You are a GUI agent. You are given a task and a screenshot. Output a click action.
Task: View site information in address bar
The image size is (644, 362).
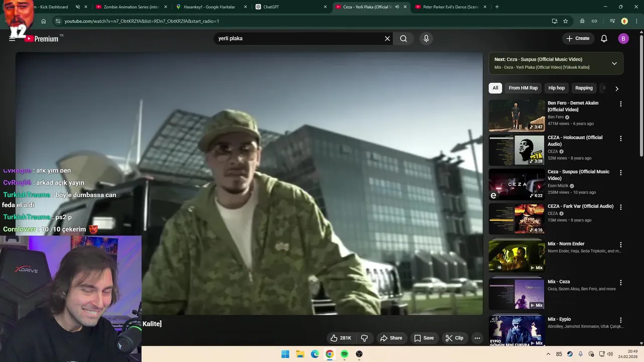tap(58, 21)
